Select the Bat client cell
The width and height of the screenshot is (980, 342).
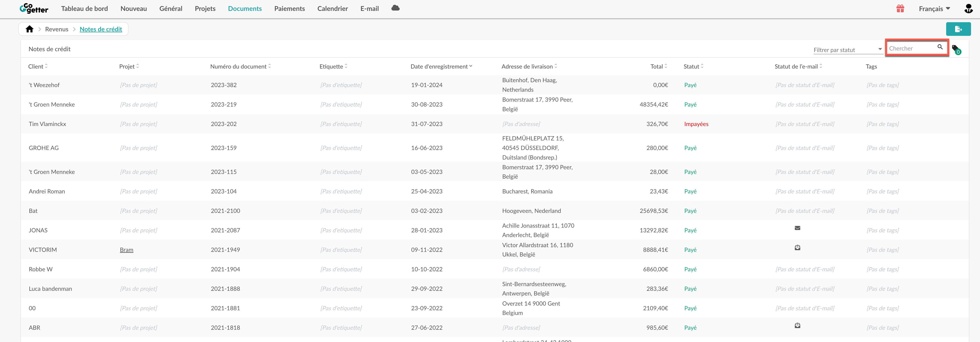(x=33, y=211)
